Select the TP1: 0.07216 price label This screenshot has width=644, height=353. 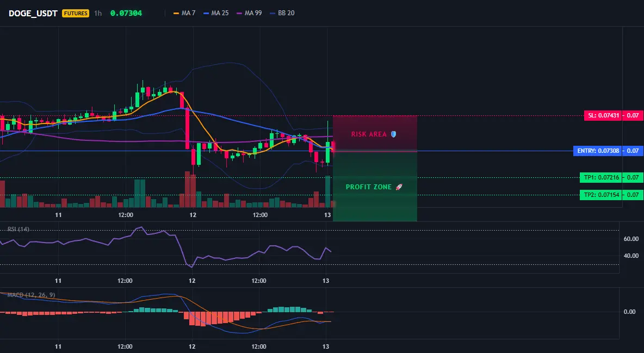point(601,177)
